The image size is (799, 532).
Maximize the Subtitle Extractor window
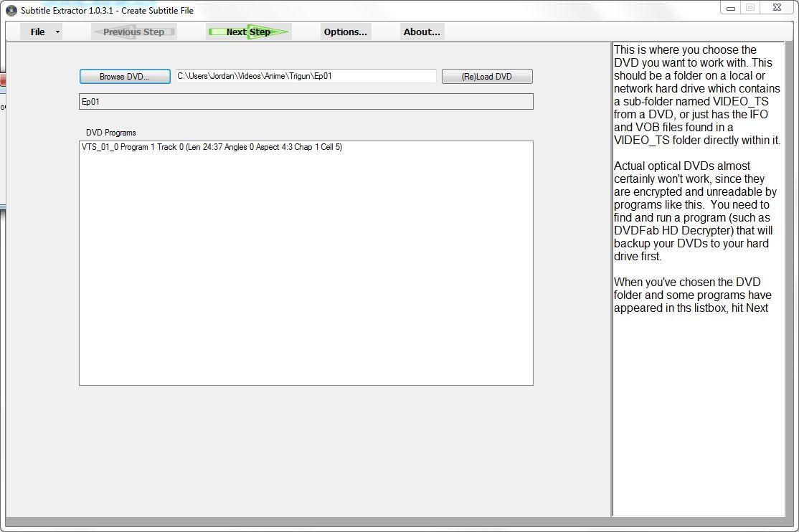click(751, 7)
